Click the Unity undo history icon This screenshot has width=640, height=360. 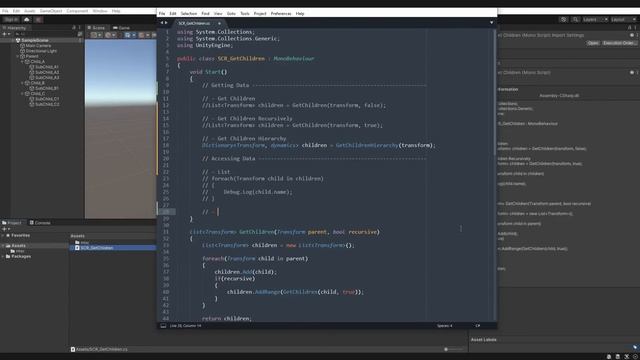[x=563, y=20]
